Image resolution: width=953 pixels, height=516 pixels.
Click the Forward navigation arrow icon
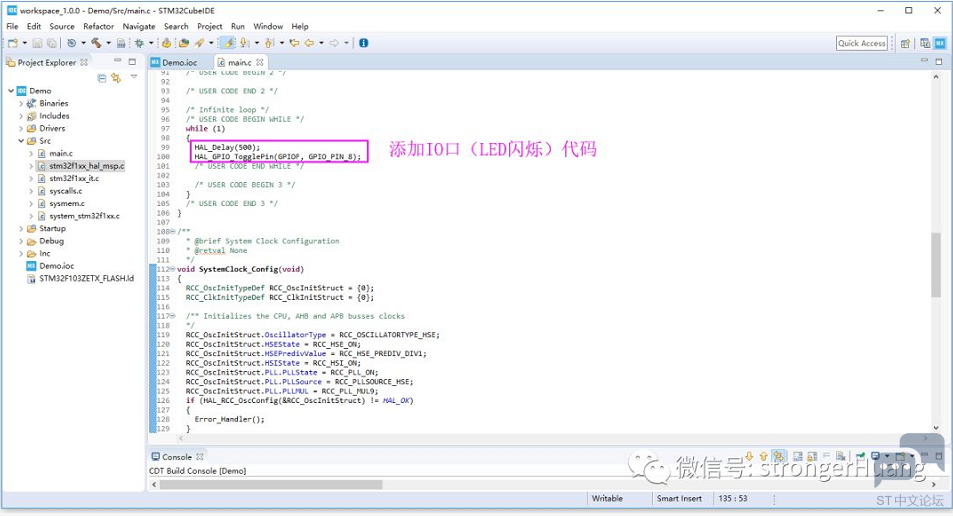coord(334,43)
